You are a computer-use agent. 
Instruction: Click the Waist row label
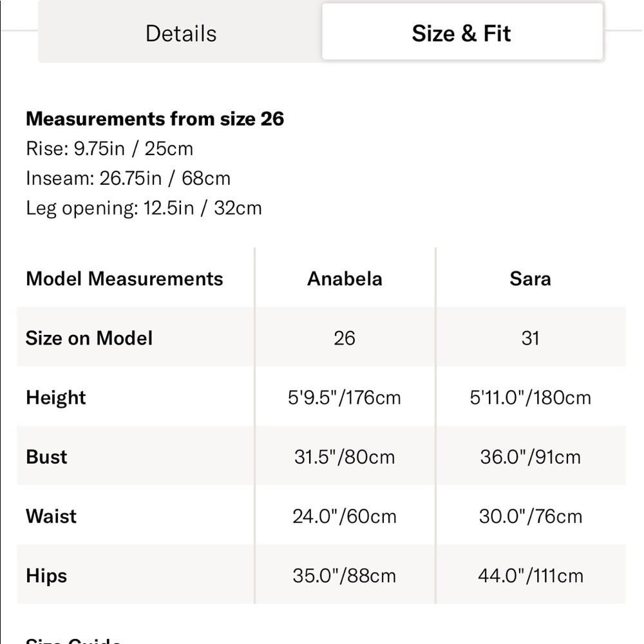(51, 516)
